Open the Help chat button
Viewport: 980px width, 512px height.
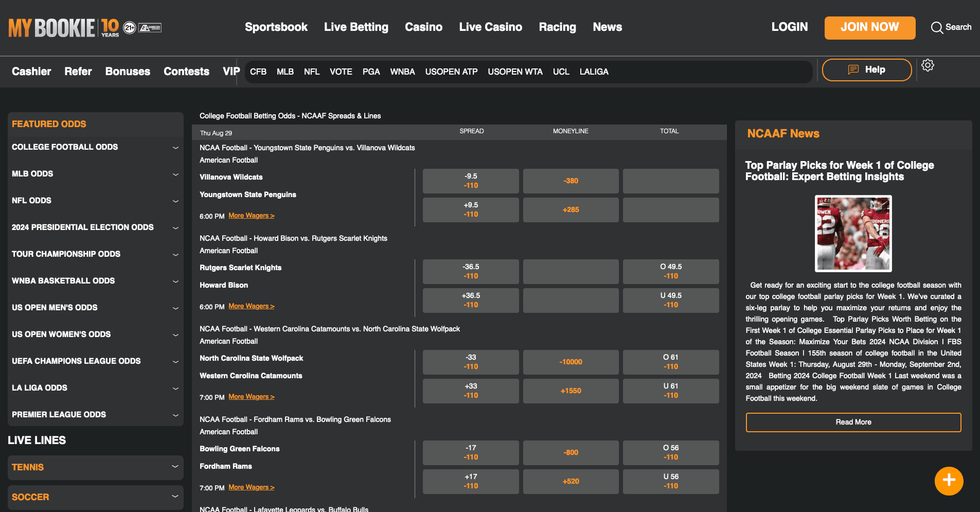click(x=867, y=70)
